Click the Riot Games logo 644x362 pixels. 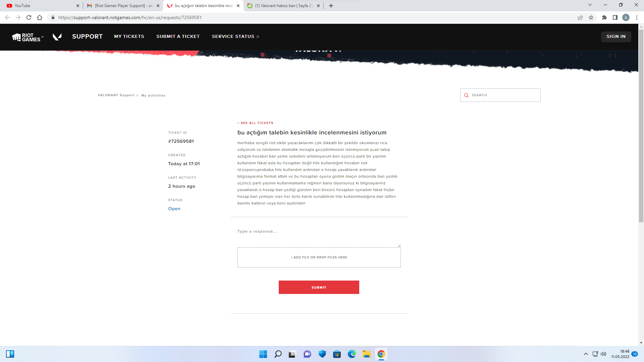click(26, 37)
